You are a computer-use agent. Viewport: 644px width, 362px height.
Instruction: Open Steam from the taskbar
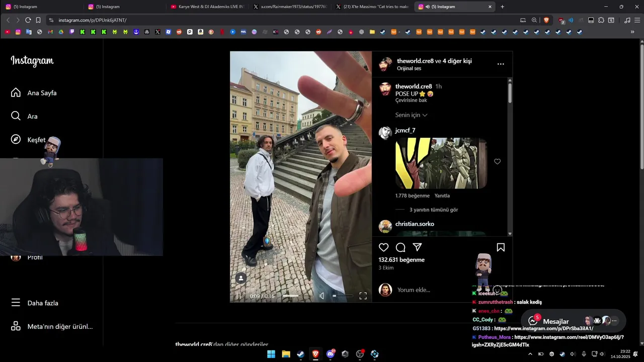(x=300, y=354)
